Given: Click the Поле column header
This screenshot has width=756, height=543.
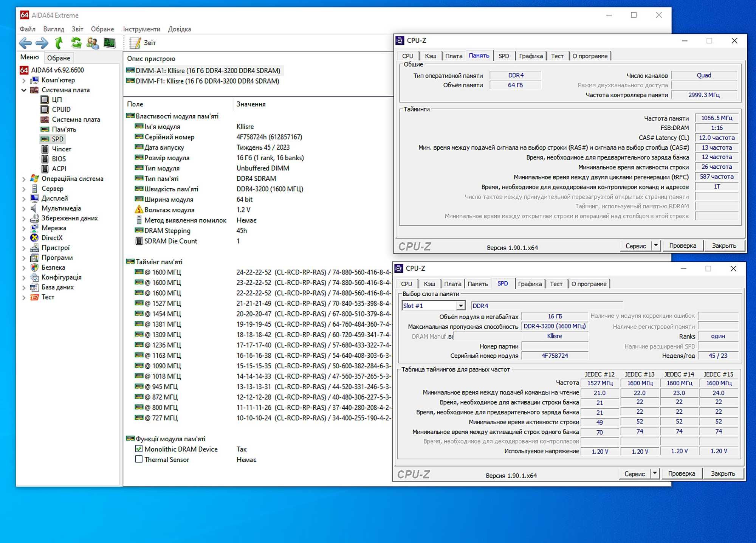Looking at the screenshot, I should coord(178,104).
